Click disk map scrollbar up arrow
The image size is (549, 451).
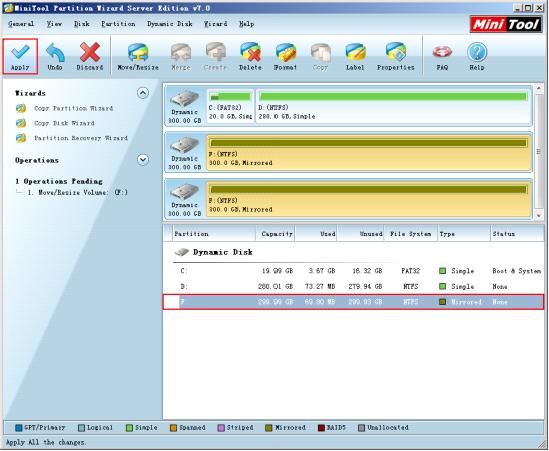[x=539, y=88]
